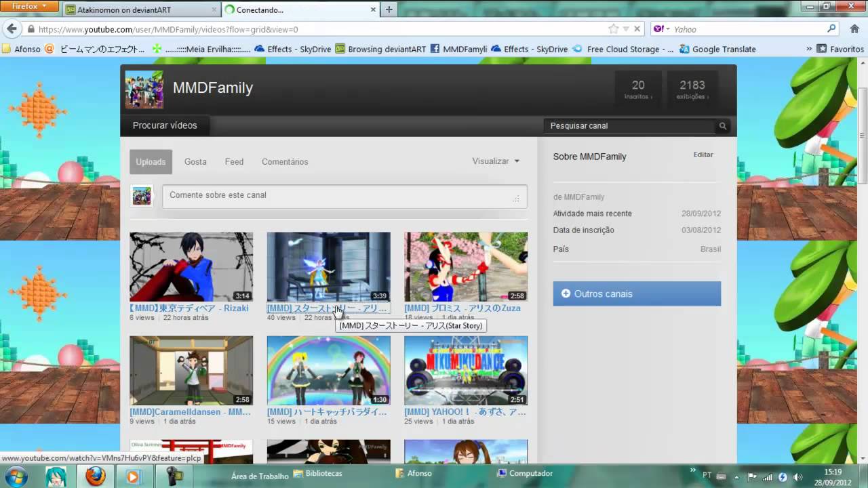Stop loading the page with the X icon

[x=637, y=29]
